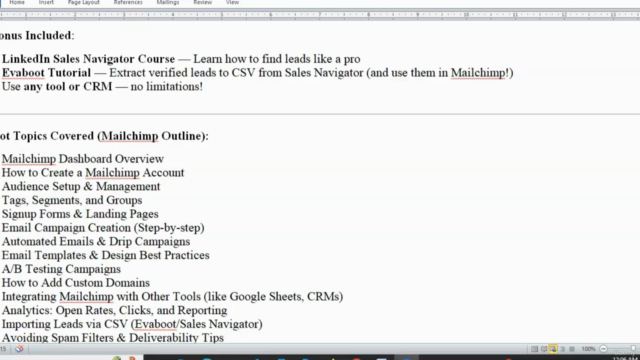Click 'Learn how to find leads like a pro'

click(277, 59)
